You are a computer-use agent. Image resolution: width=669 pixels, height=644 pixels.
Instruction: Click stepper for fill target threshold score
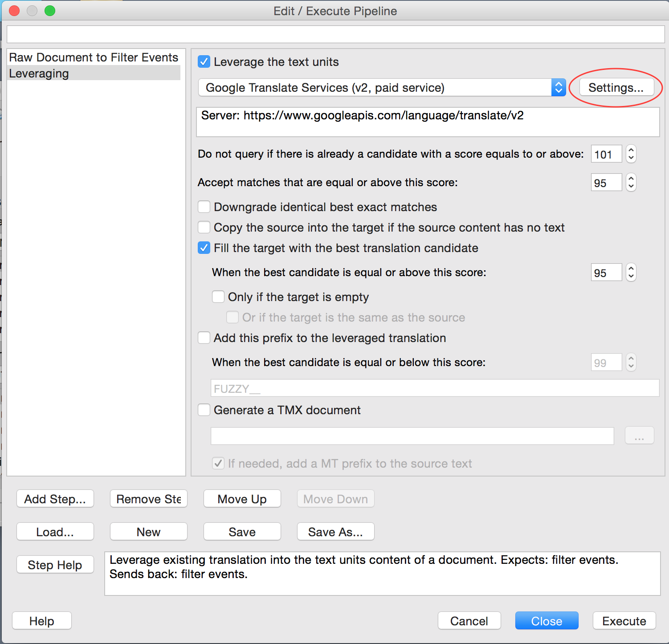631,273
